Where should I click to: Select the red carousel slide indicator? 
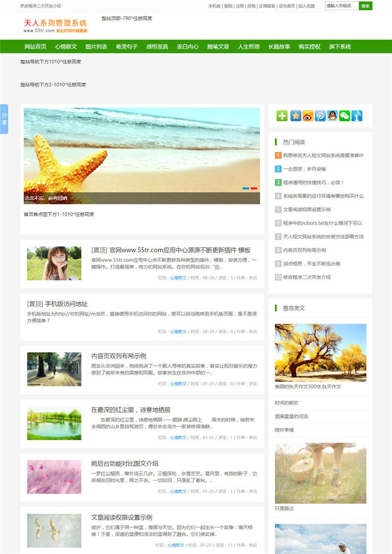tap(254, 188)
